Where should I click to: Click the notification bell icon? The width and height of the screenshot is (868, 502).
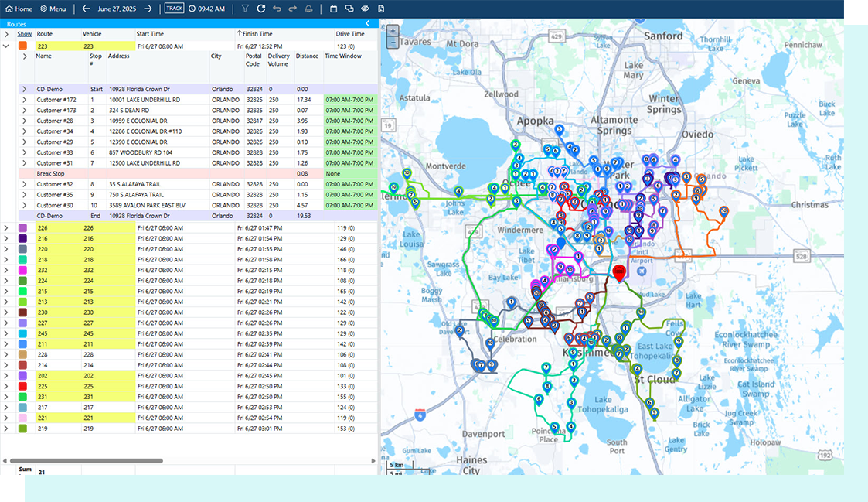click(x=309, y=9)
